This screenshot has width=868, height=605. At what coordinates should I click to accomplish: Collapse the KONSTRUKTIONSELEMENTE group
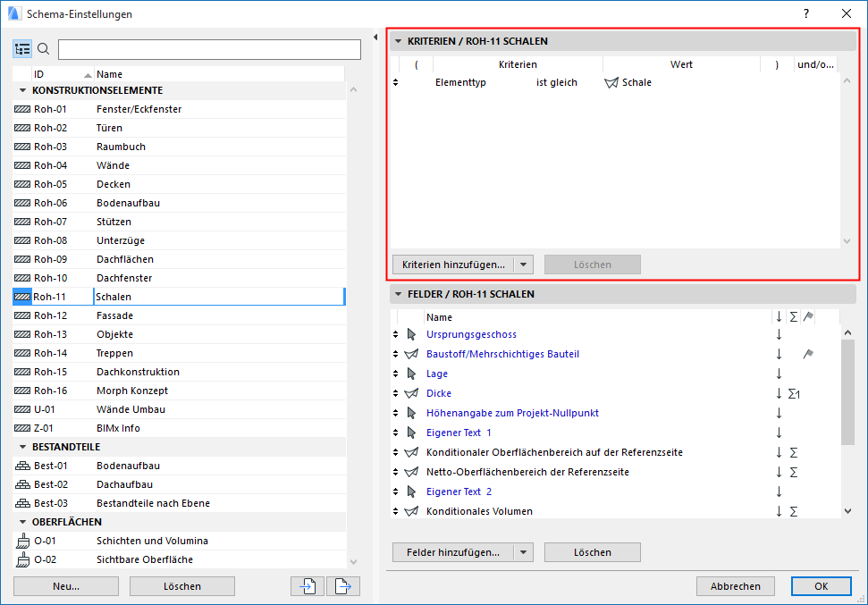coord(22,90)
